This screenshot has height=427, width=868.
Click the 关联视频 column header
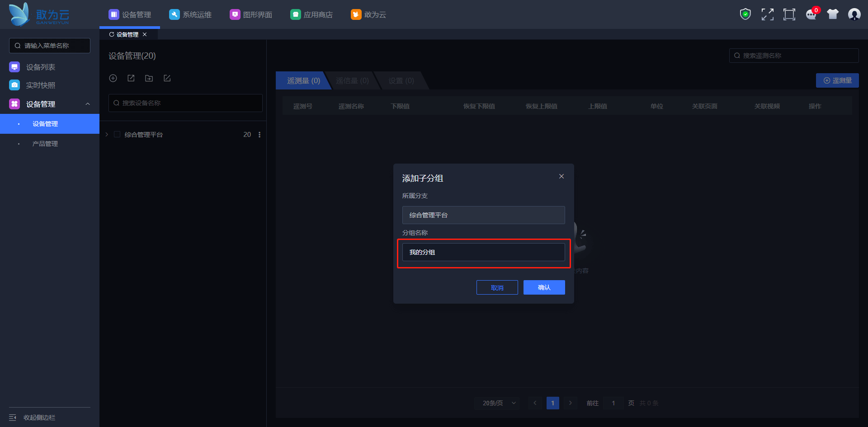(x=767, y=106)
